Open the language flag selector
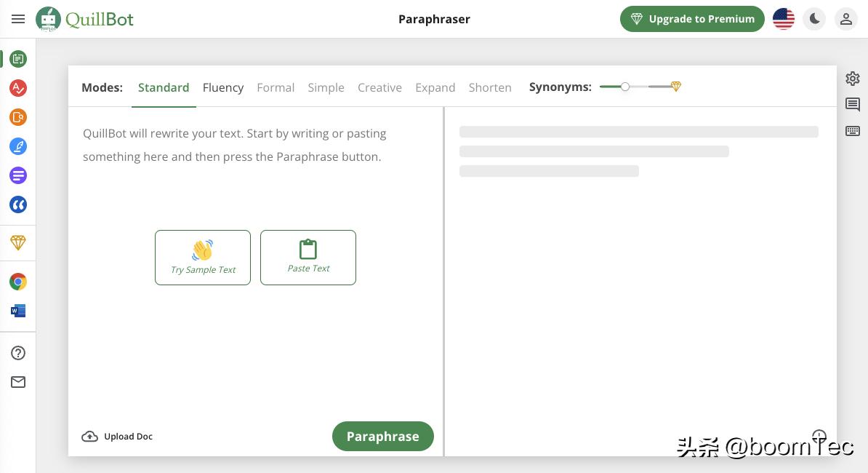This screenshot has width=868, height=473. click(x=784, y=19)
